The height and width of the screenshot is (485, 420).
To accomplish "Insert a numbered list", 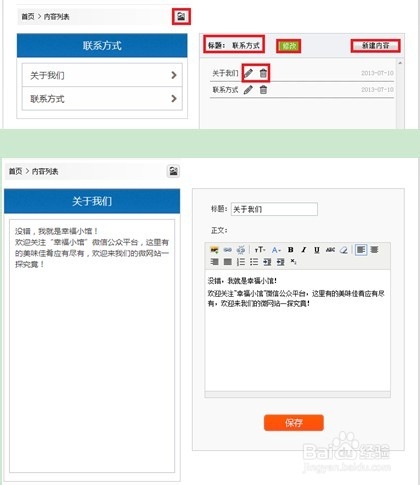I will click(x=241, y=262).
